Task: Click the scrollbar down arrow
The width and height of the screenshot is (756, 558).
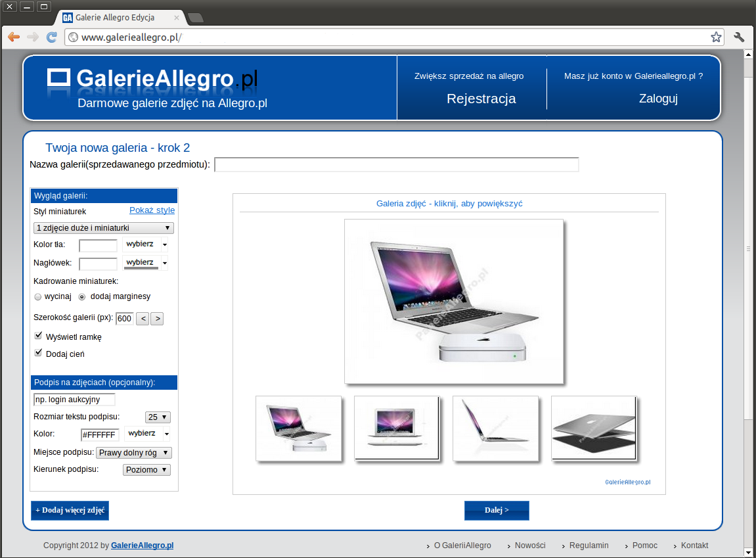Action: [x=748, y=553]
